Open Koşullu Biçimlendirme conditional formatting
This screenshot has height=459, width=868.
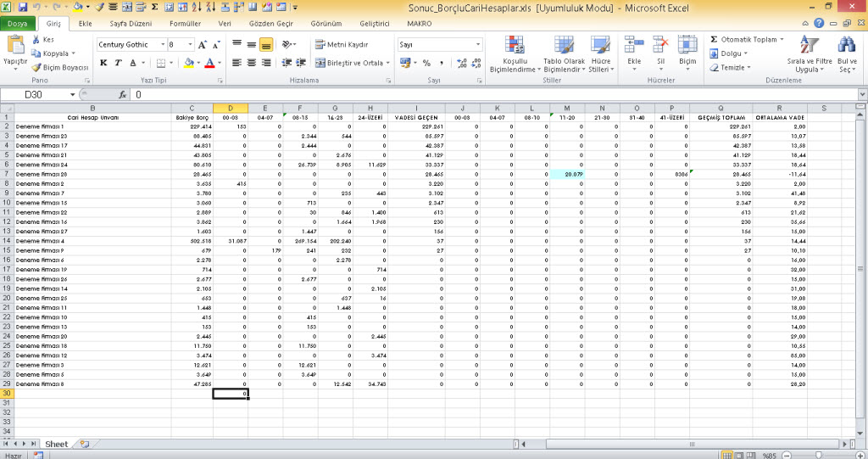click(x=515, y=55)
